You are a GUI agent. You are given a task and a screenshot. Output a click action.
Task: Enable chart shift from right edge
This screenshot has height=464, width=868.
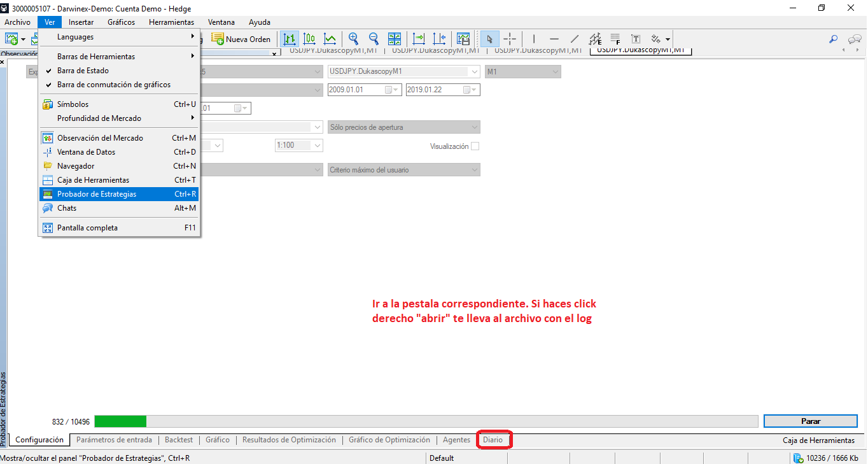pos(439,39)
